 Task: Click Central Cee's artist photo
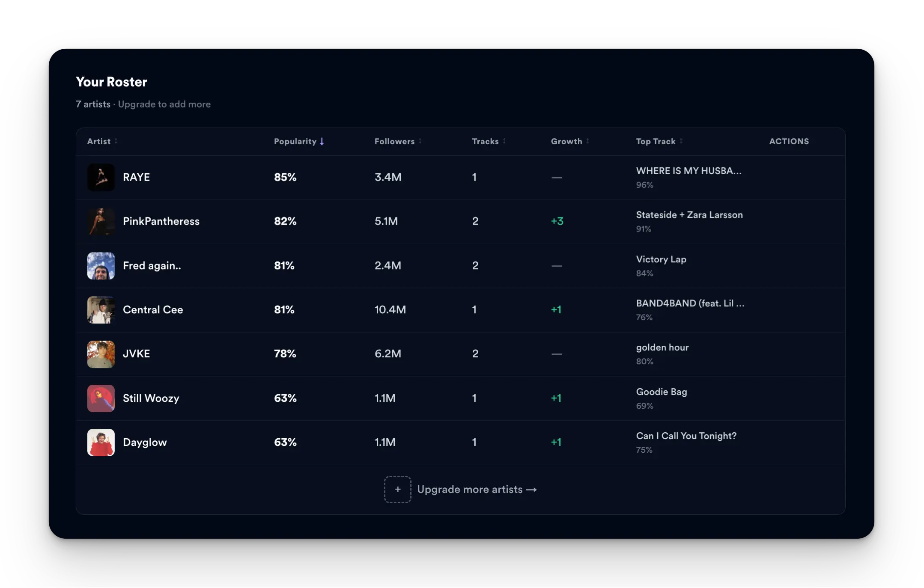(x=101, y=310)
